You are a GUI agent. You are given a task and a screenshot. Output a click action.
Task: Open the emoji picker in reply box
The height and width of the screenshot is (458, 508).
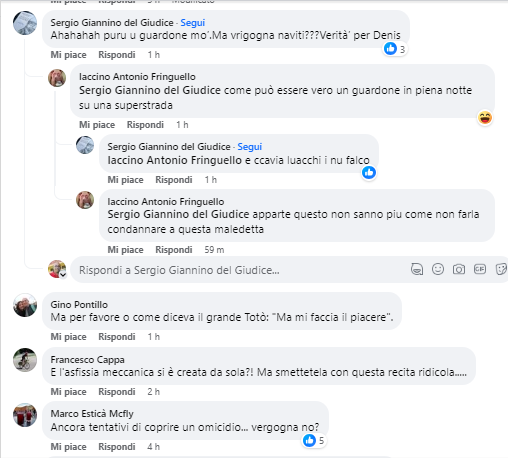click(x=438, y=269)
